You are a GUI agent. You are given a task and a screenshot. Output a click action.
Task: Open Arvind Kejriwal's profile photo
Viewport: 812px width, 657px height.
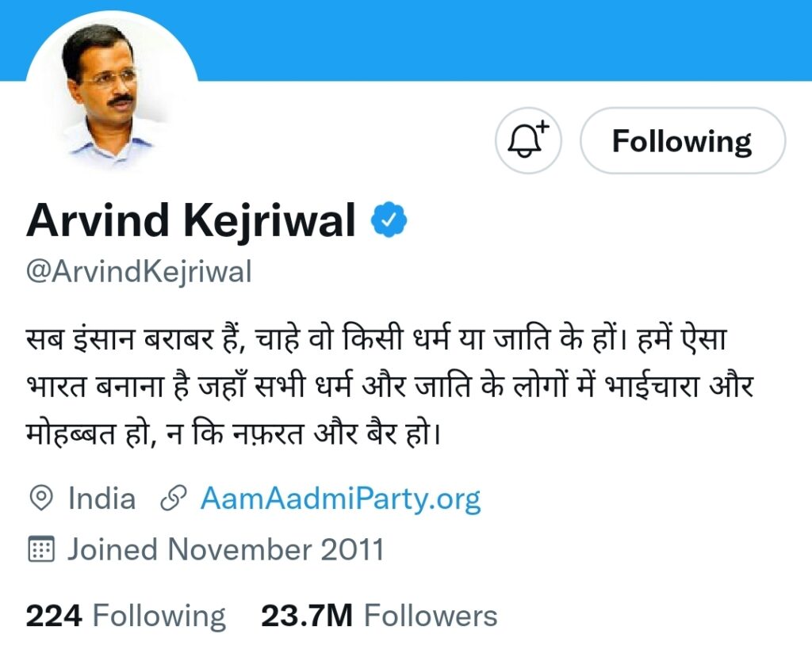point(111,91)
